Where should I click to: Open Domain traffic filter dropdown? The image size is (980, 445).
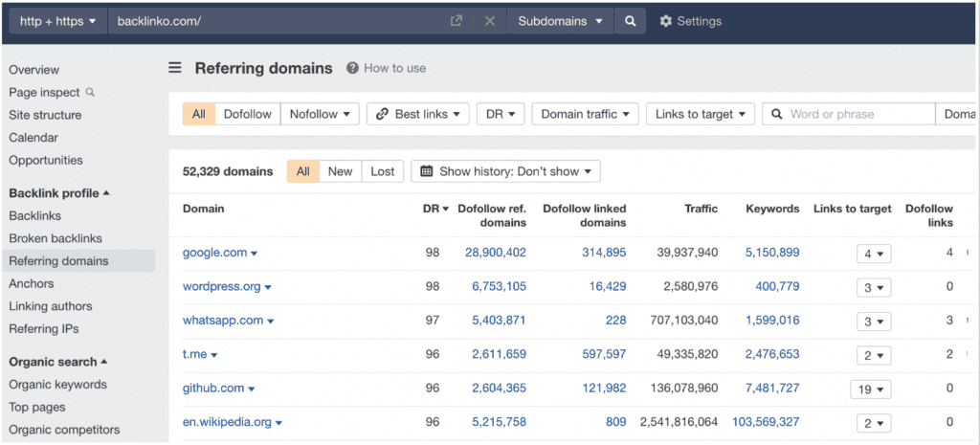pos(585,114)
